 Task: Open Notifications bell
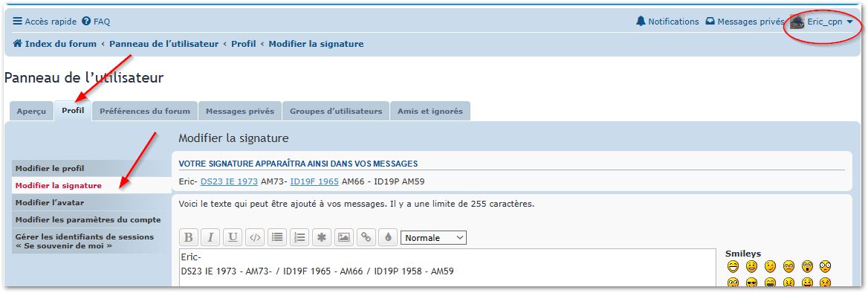667,22
